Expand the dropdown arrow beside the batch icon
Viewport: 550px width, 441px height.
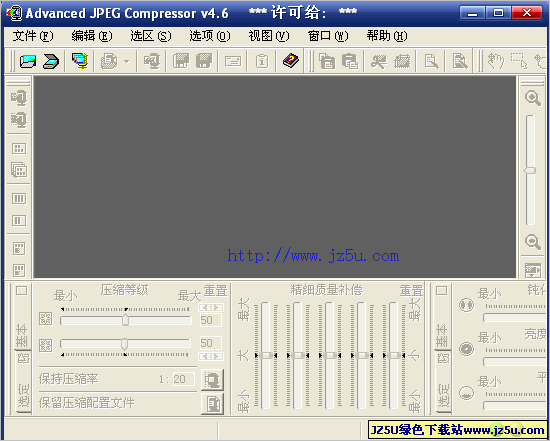coord(126,62)
